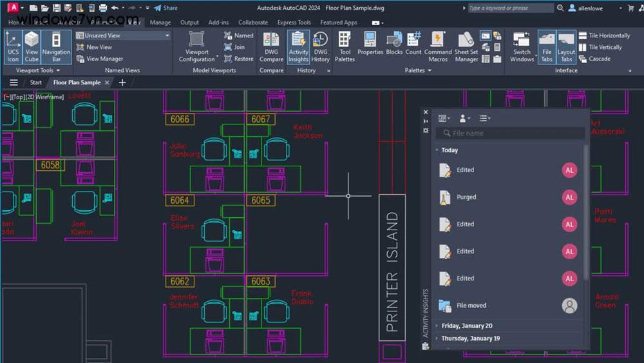Click the file tabs hamburger menu icon
Screen dimensions: 644x363
pos(14,83)
